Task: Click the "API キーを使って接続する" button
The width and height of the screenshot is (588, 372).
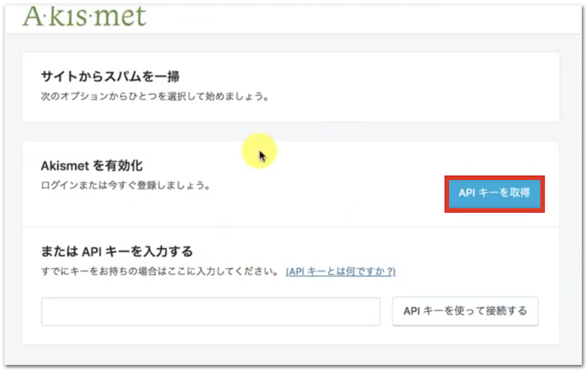Action: pos(465,311)
